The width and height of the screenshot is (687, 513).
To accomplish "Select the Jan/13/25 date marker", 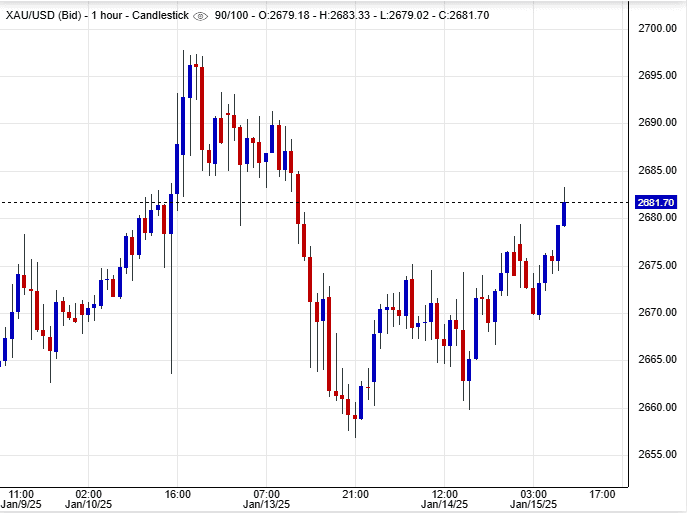I will coord(266,505).
